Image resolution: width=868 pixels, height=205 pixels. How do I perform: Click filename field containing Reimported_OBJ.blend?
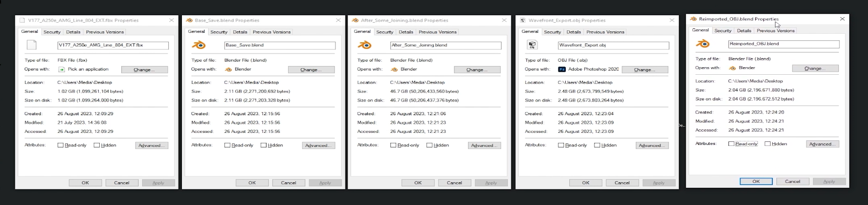pos(784,43)
